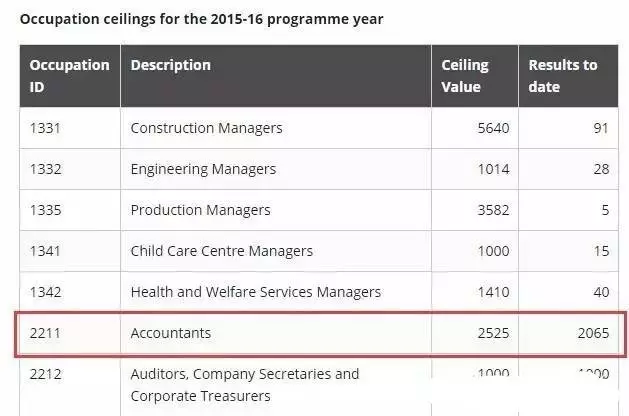Screen dimensions: 629x416
Task: Click the Occupation ID column header
Action: point(69,76)
